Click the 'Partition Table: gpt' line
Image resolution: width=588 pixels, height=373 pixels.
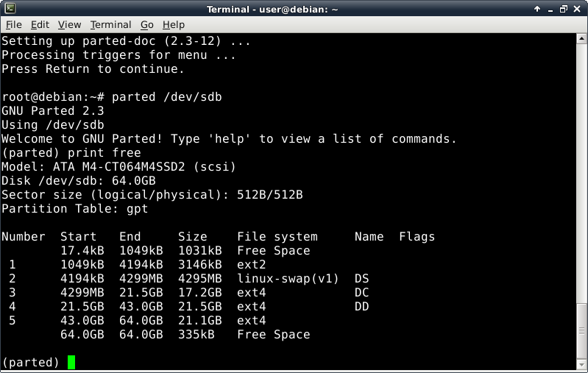pos(74,209)
